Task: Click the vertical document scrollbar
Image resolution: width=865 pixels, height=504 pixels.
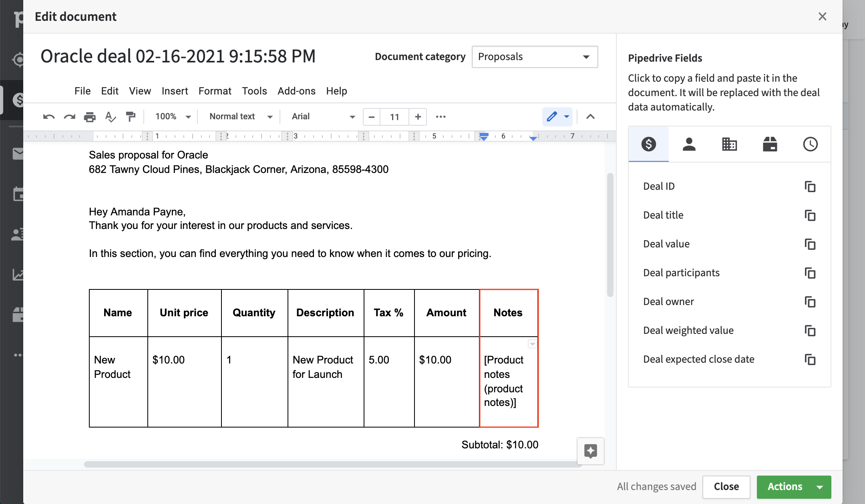Action: coord(610,235)
